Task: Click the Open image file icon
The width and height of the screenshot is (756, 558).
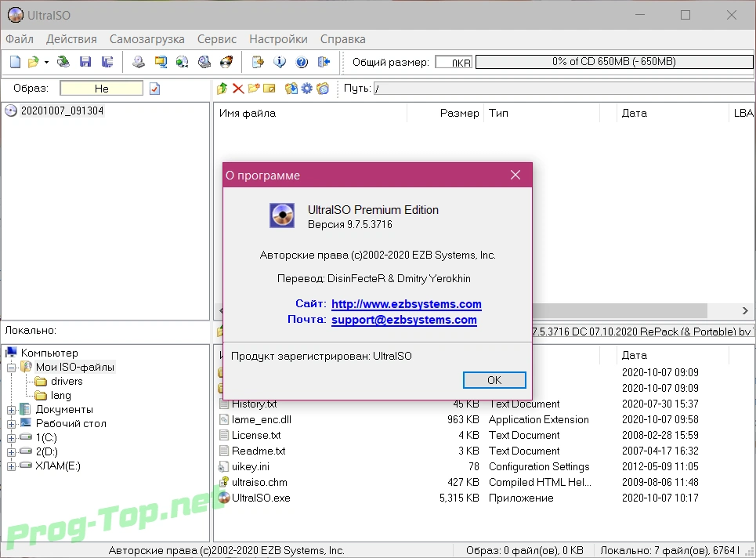Action: coord(33,62)
